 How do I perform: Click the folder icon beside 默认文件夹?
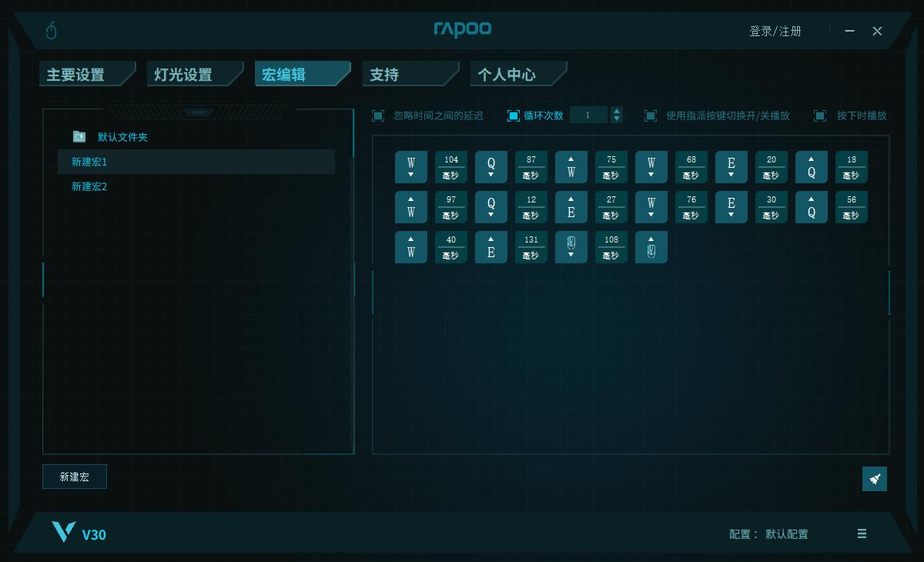(79, 136)
